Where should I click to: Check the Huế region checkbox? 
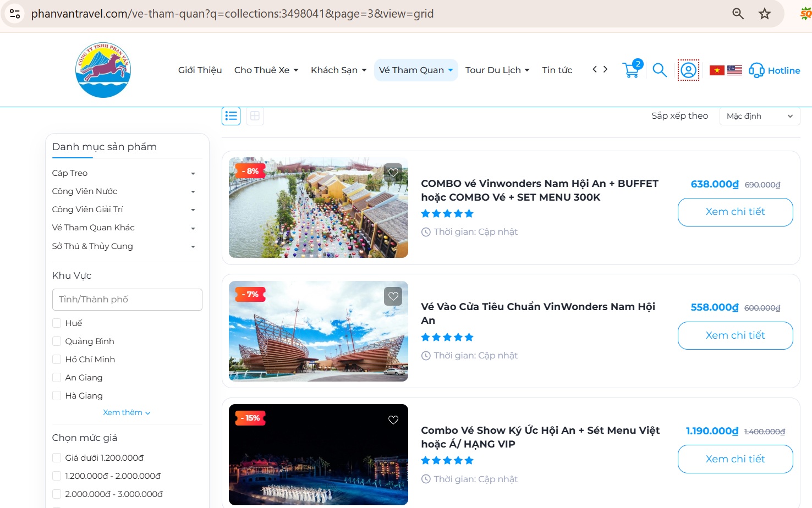click(x=57, y=323)
